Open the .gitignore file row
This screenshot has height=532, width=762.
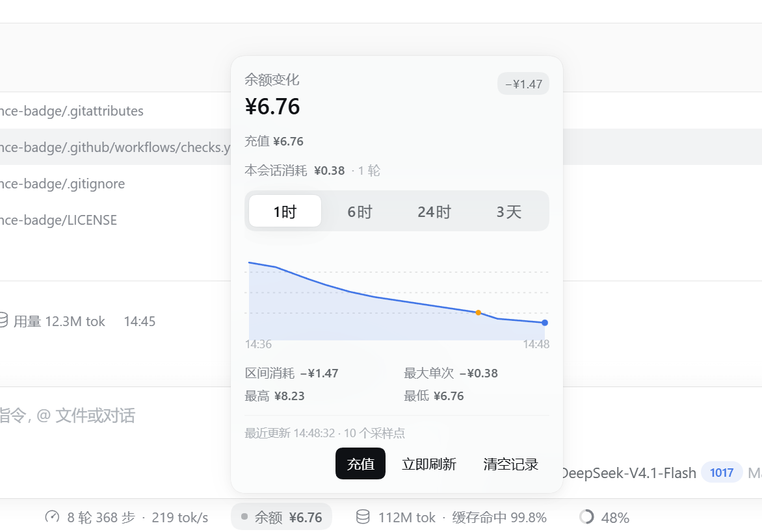[x=115, y=183]
